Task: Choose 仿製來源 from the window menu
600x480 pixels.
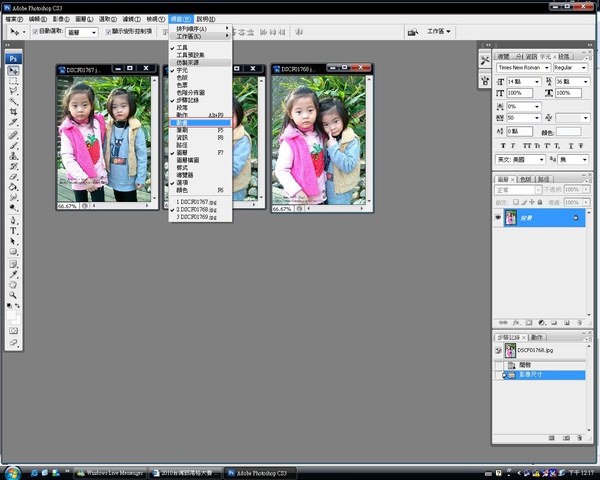Action: tap(201, 62)
